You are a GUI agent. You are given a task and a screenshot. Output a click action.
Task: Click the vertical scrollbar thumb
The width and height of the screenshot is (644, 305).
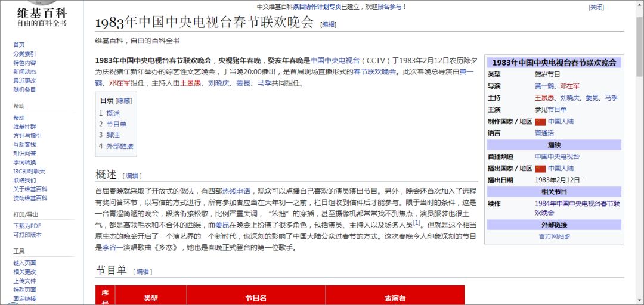(x=640, y=46)
